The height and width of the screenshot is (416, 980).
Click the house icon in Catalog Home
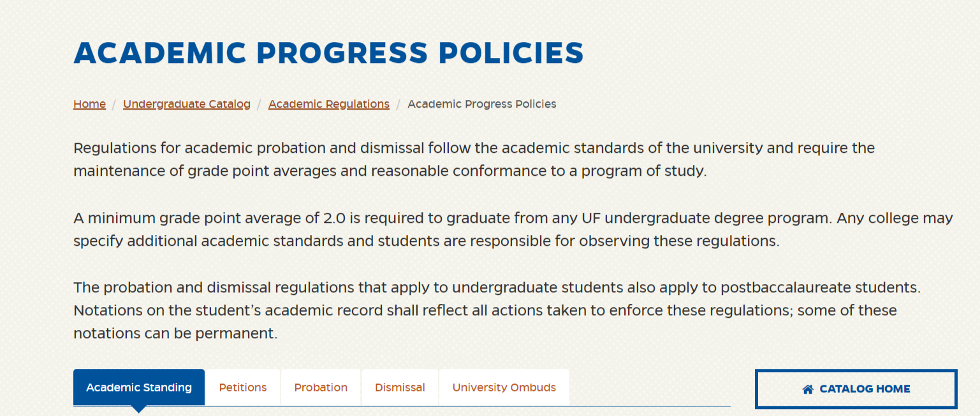[808, 389]
